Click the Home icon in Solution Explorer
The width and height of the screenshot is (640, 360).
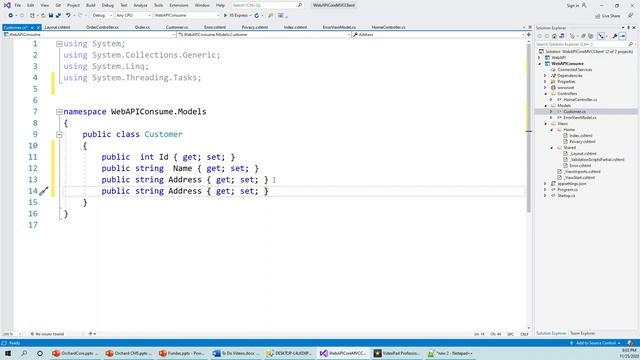(x=554, y=36)
